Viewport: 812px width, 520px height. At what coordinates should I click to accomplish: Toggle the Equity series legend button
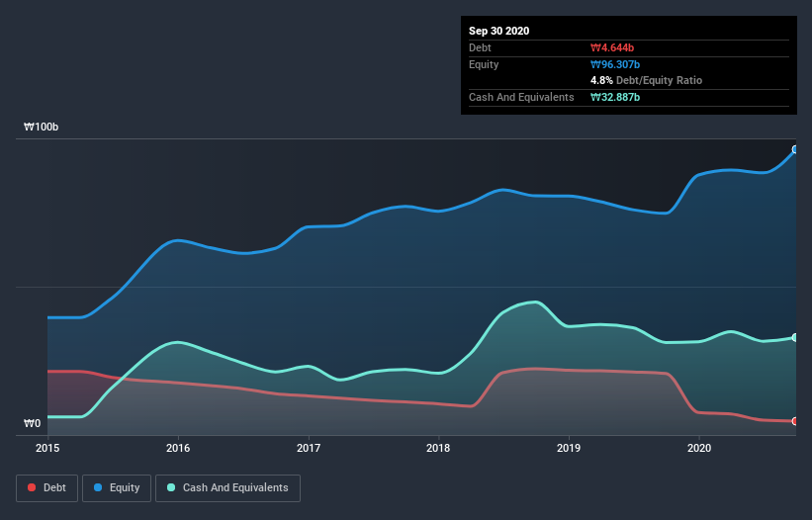click(117, 488)
